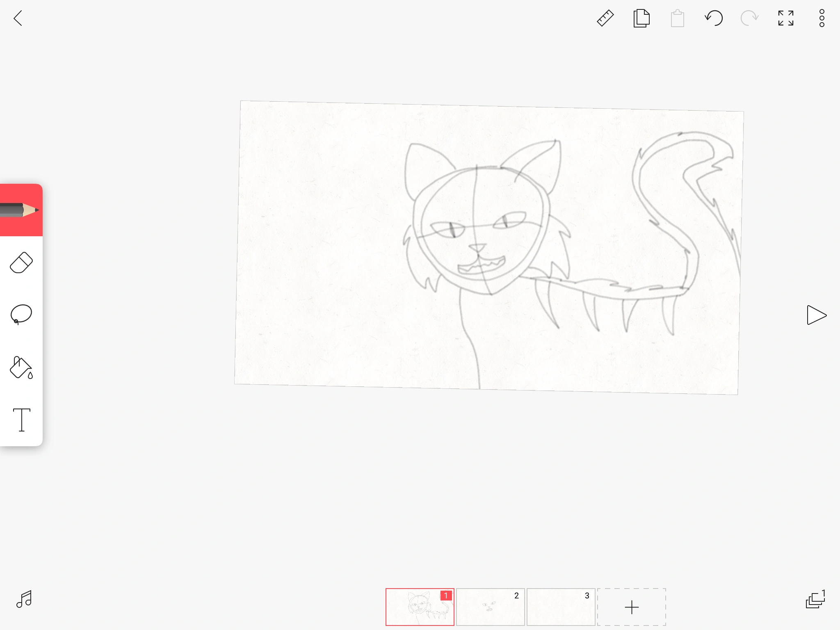
Task: Play the animation
Action: click(816, 315)
